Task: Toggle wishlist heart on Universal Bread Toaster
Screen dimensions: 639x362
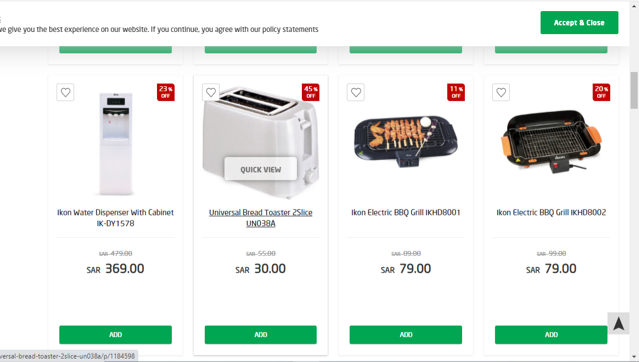Action: click(x=211, y=93)
